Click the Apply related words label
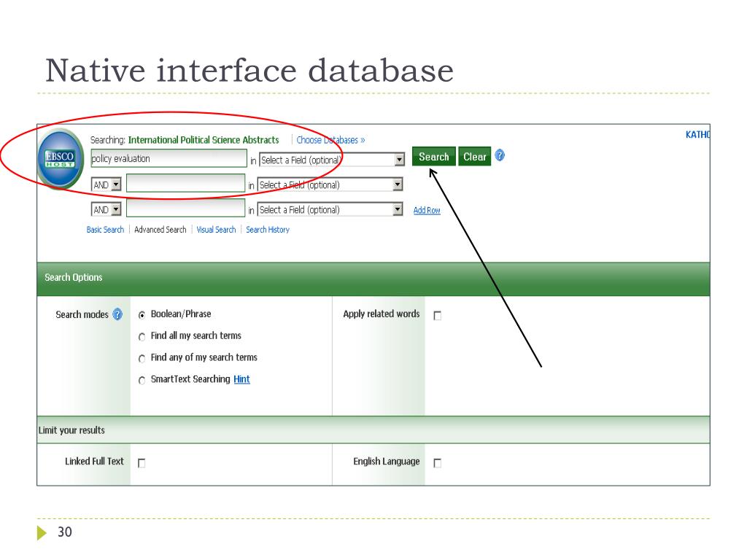This screenshot has height=560, width=747. (381, 314)
